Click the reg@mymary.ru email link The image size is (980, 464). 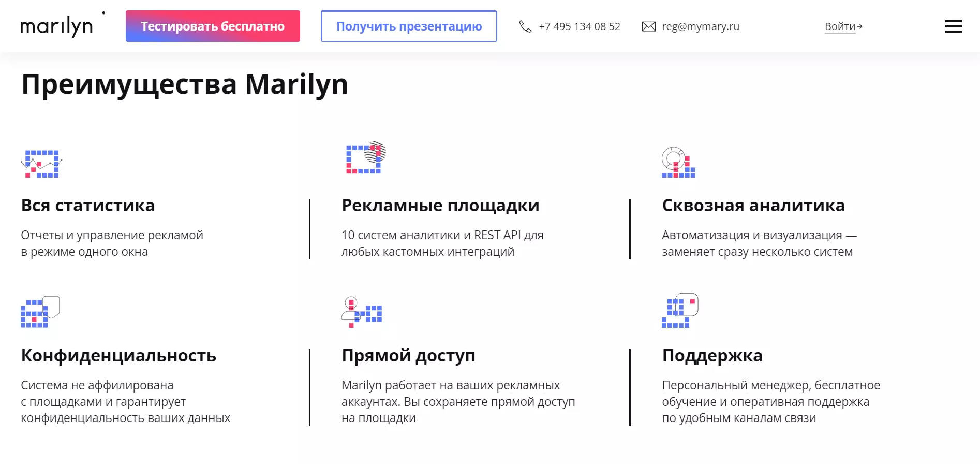point(701,26)
